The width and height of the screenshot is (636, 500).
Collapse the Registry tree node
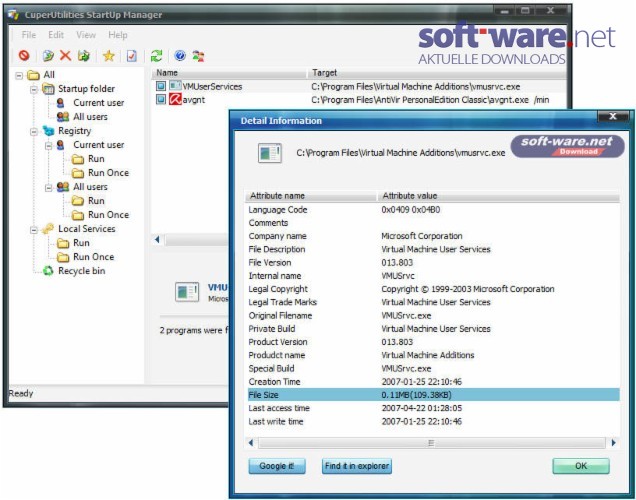[34, 131]
